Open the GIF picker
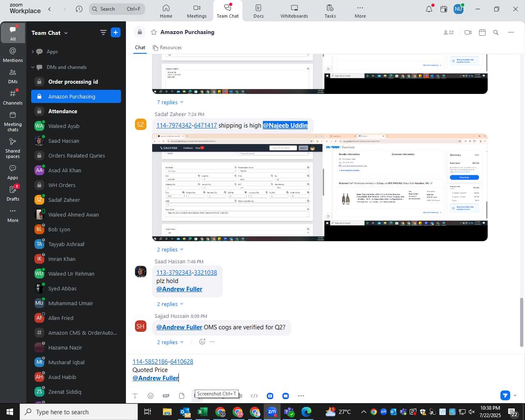The image size is (525, 420). click(166, 396)
